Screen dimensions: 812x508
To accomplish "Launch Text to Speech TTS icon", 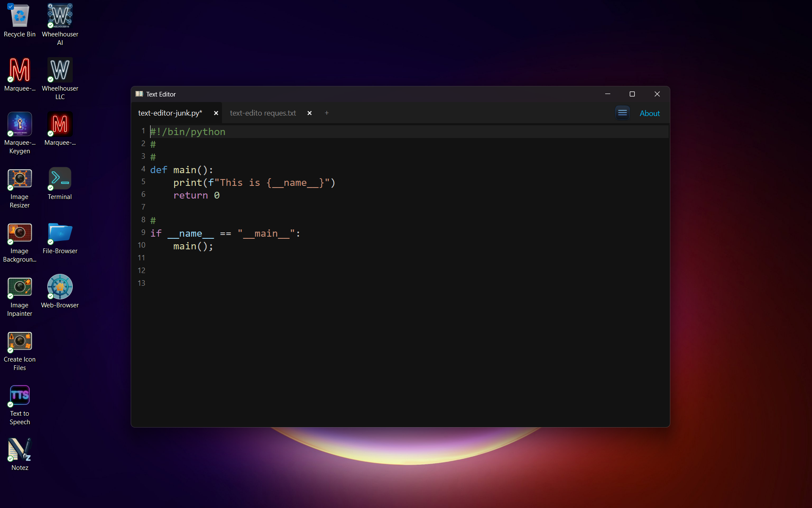I will [x=19, y=404].
